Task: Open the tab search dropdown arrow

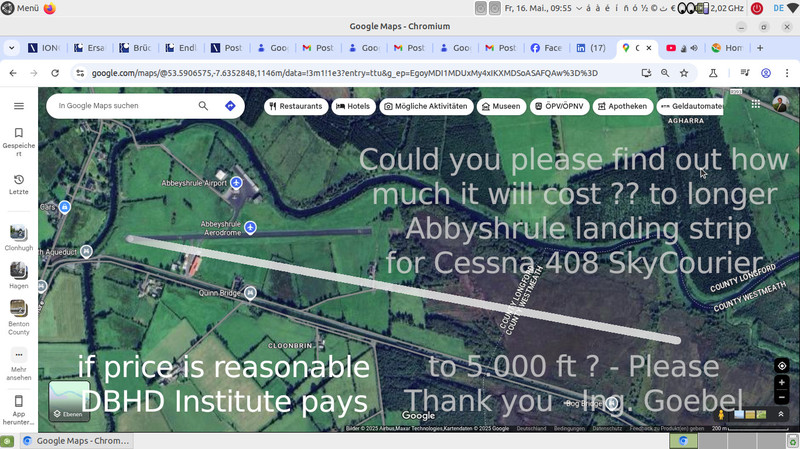Action: pos(11,48)
